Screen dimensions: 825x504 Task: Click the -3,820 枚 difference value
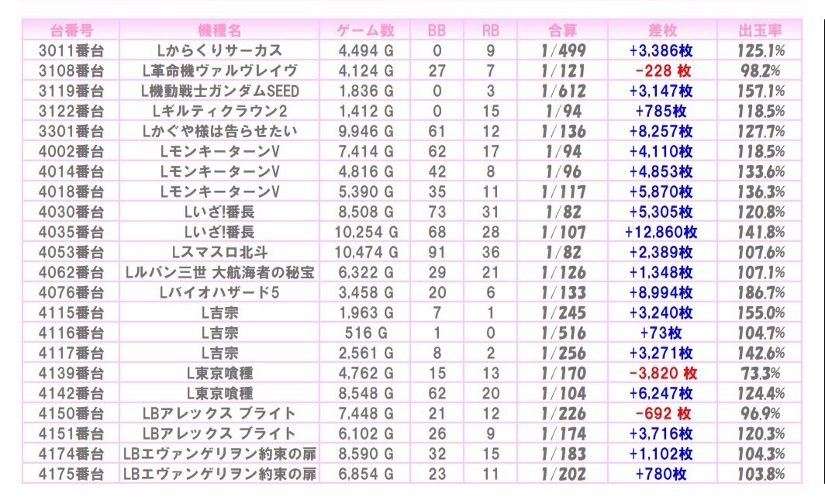coord(663,373)
